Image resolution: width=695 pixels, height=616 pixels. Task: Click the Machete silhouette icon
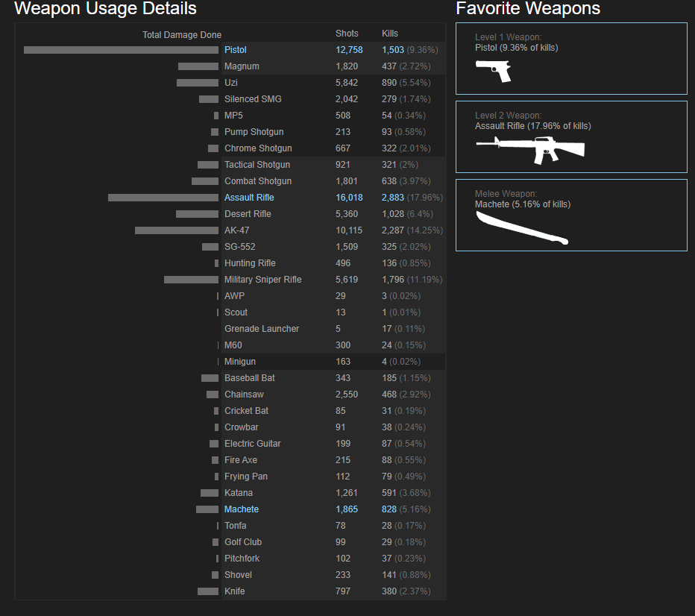click(522, 228)
